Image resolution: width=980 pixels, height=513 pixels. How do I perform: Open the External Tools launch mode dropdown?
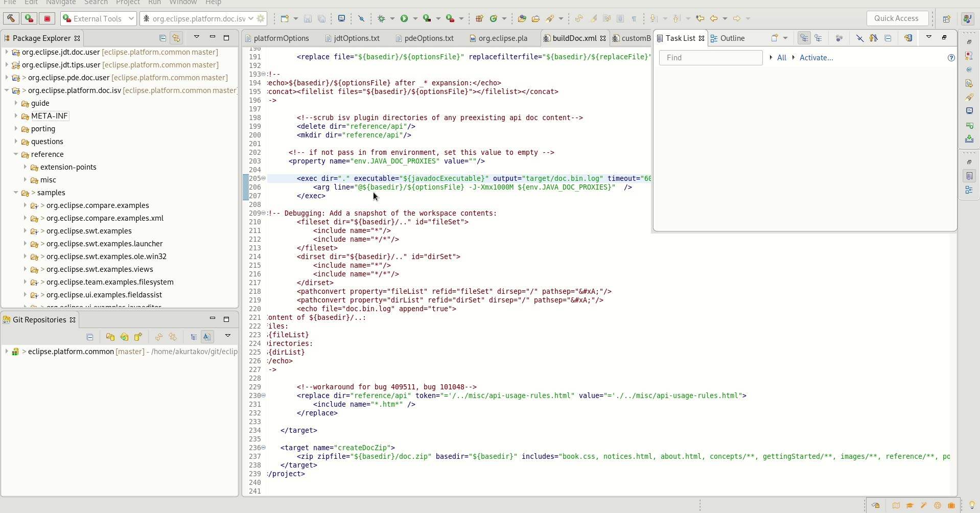coord(98,19)
